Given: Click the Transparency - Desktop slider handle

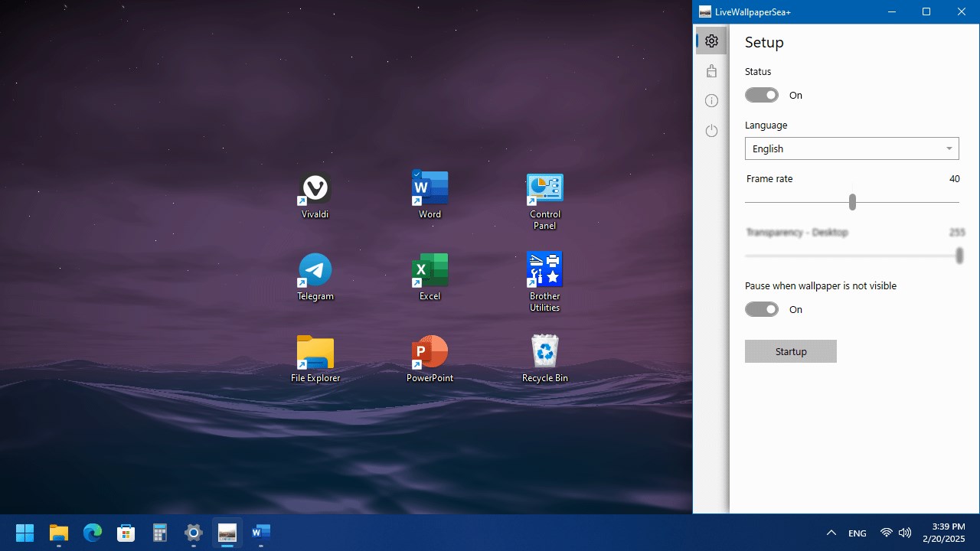Looking at the screenshot, I should 959,256.
